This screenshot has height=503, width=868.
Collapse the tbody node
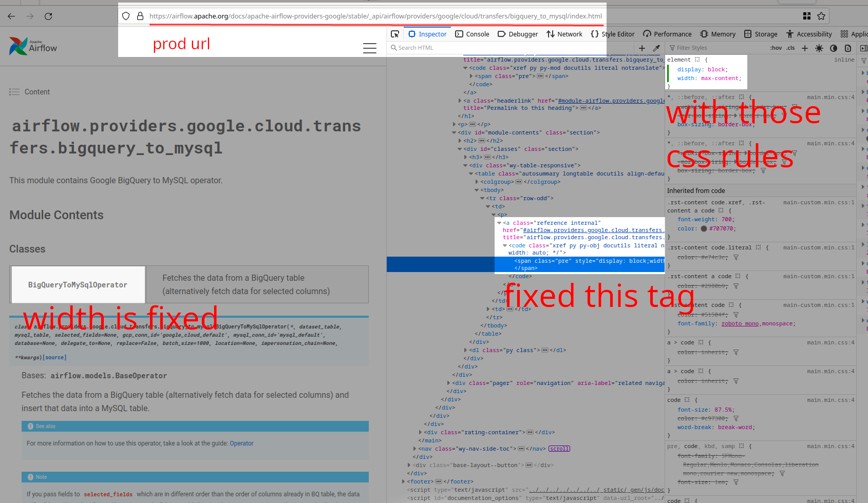(x=477, y=190)
